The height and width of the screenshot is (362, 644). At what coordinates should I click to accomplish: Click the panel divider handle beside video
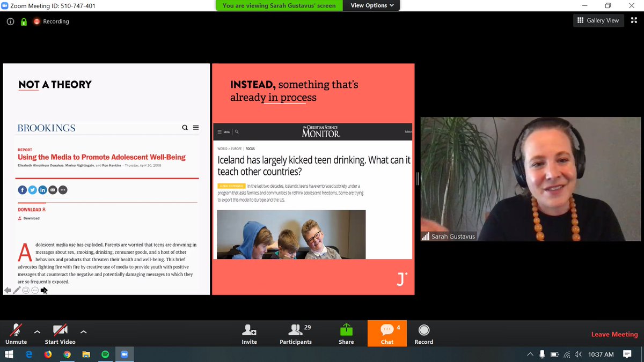pyautogui.click(x=418, y=179)
